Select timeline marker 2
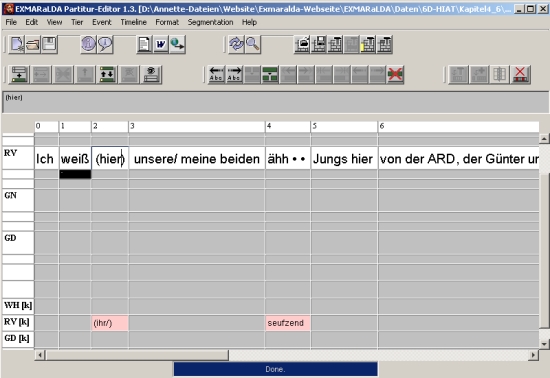 (x=110, y=126)
